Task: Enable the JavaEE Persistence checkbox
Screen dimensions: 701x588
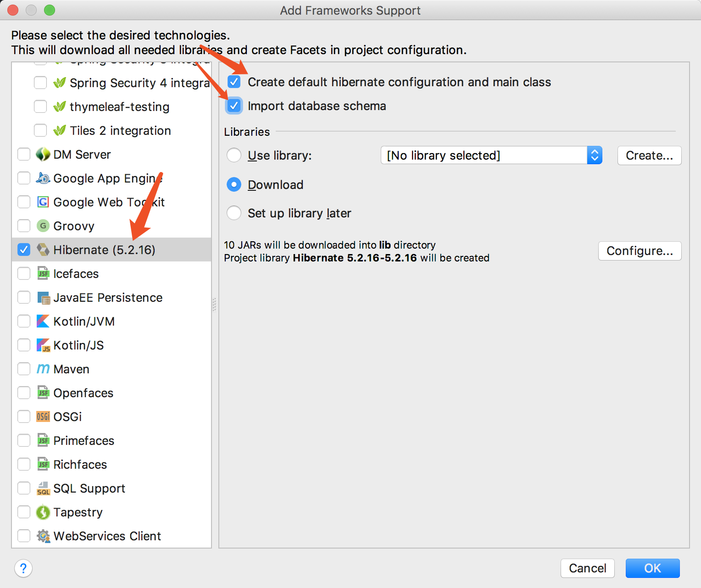Action: click(x=24, y=297)
